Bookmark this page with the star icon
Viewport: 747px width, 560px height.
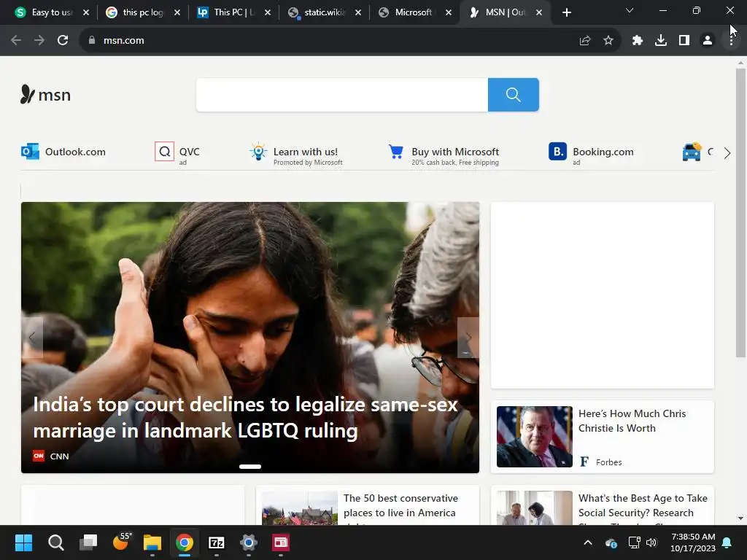point(608,41)
